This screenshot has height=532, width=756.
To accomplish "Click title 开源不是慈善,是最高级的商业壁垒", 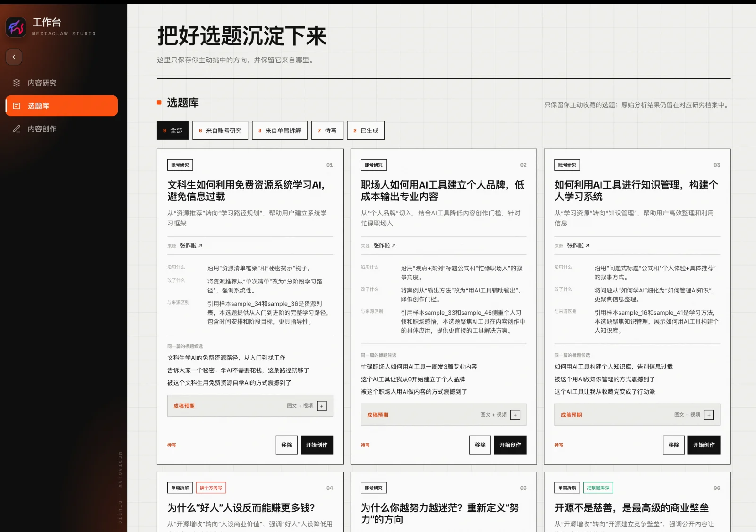I will click(x=632, y=508).
